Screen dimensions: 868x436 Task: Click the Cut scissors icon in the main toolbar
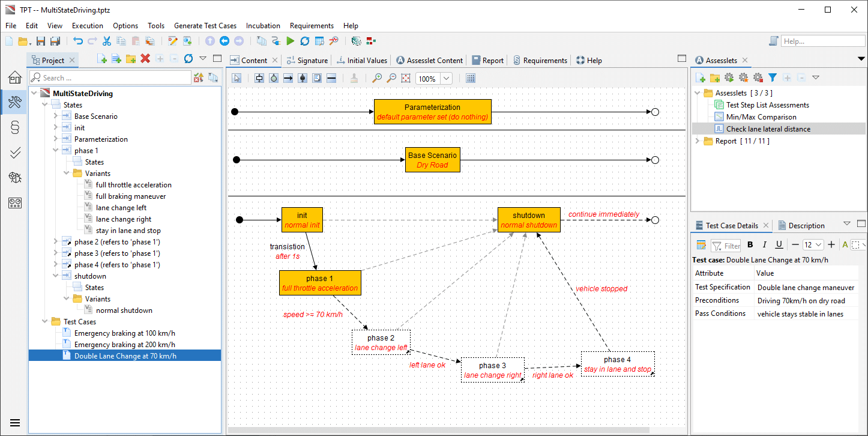pos(106,41)
